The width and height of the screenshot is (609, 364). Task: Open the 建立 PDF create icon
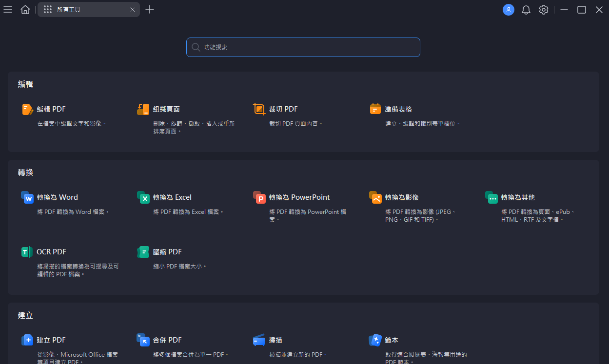click(27, 340)
